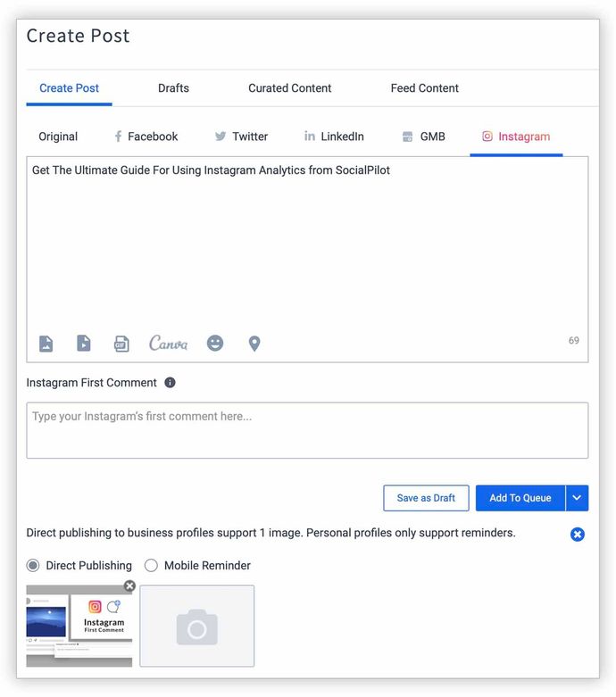The height and width of the screenshot is (697, 616).
Task: Switch to the Facebook post tab
Action: [x=146, y=137]
